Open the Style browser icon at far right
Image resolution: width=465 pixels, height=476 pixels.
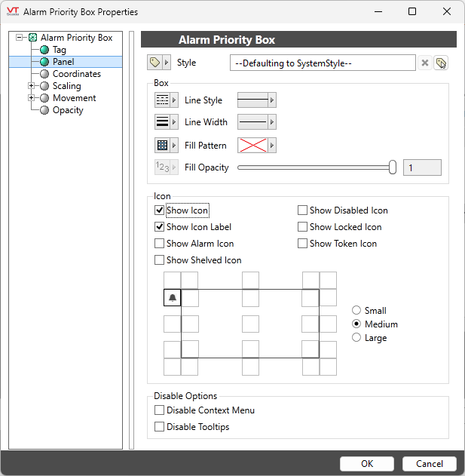coord(441,63)
